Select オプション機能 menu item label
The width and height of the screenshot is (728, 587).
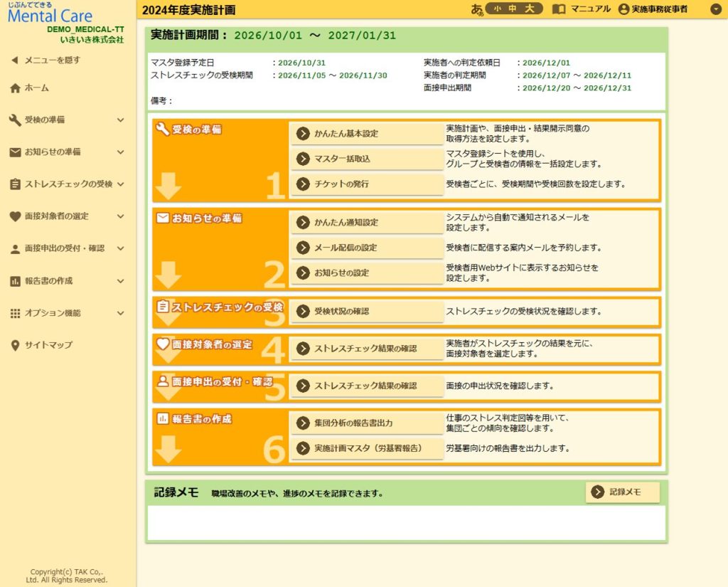pyautogui.click(x=53, y=313)
